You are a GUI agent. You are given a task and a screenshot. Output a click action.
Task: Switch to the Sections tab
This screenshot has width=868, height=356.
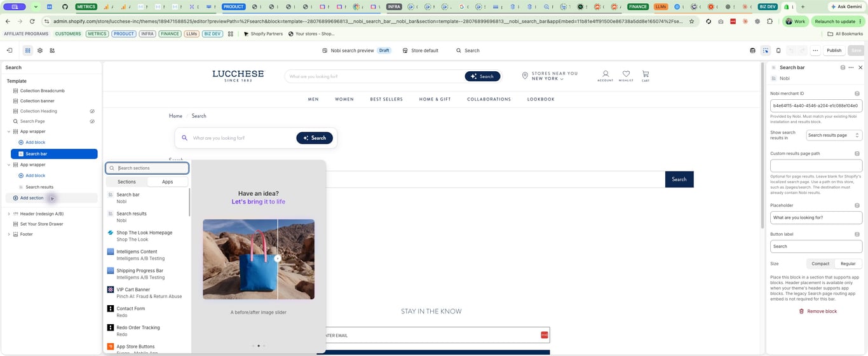pos(126,182)
